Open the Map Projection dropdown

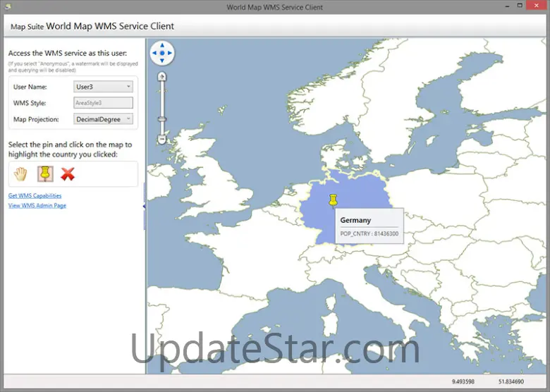[x=103, y=119]
